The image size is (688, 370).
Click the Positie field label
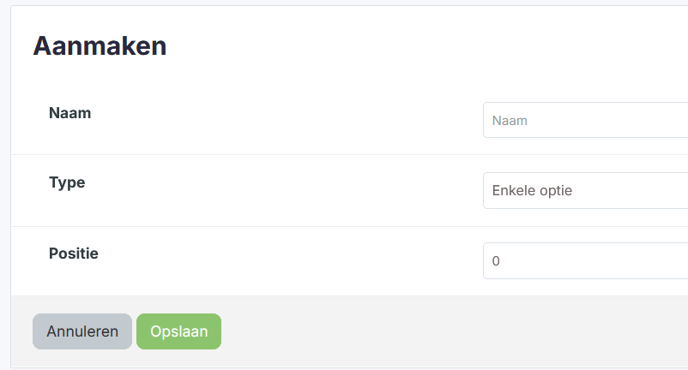(73, 253)
